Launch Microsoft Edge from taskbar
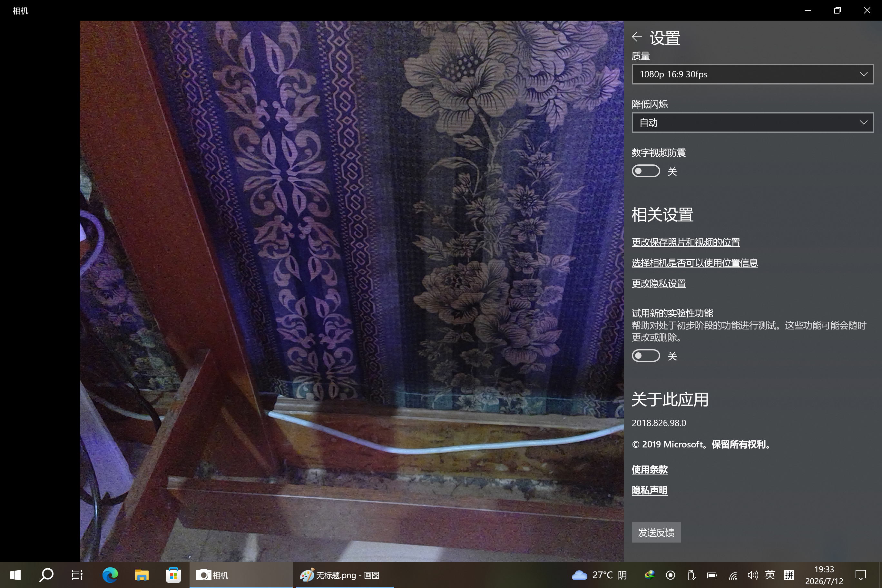The height and width of the screenshot is (588, 882). [x=110, y=575]
